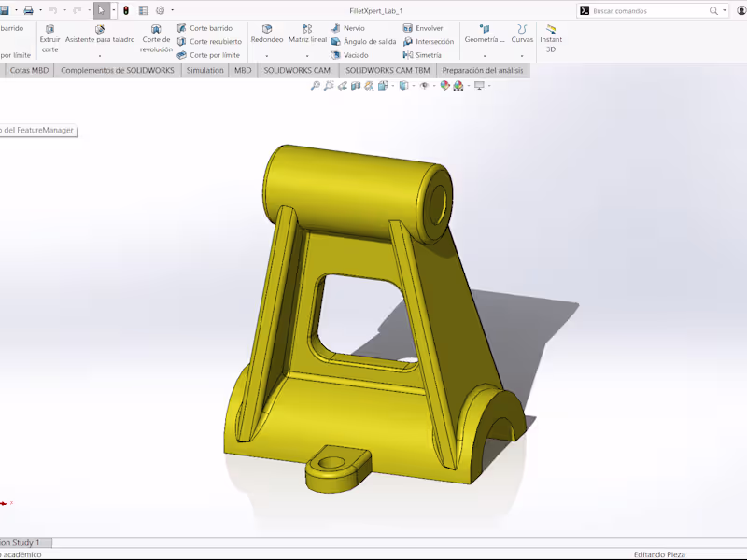This screenshot has height=560, width=747.
Task: Click the Undo arrow icon
Action: 53,10
